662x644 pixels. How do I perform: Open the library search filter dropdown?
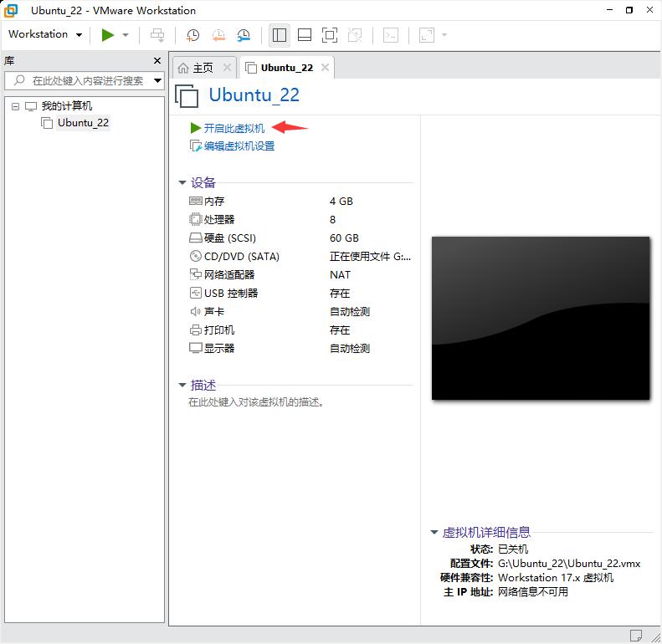158,80
